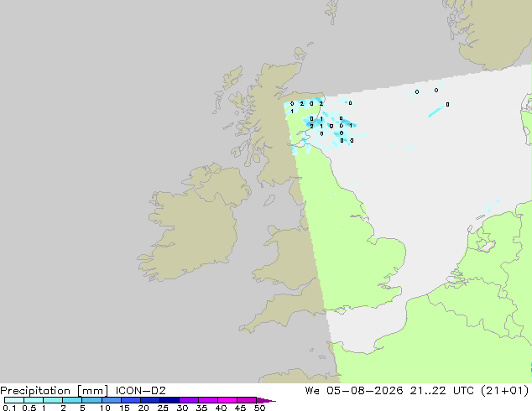Click the cyan rain streak over the North Sea
This screenshot has height=411, width=532.
(x=436, y=112)
